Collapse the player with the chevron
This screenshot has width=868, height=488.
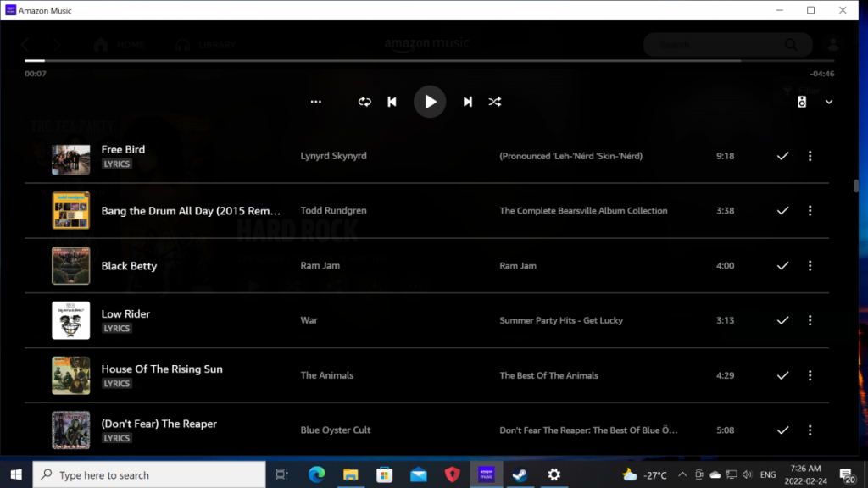[829, 102]
